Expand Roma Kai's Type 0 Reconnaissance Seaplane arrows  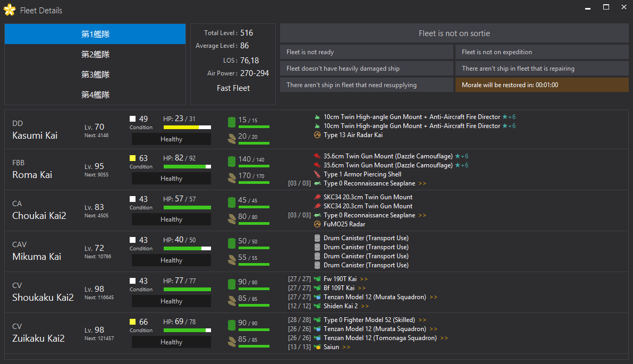(422, 183)
